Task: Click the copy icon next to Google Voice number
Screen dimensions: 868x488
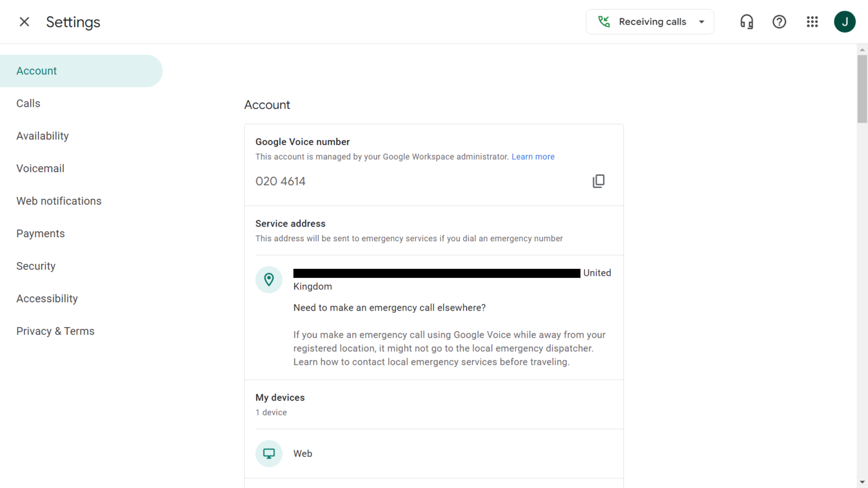Action: click(x=598, y=181)
